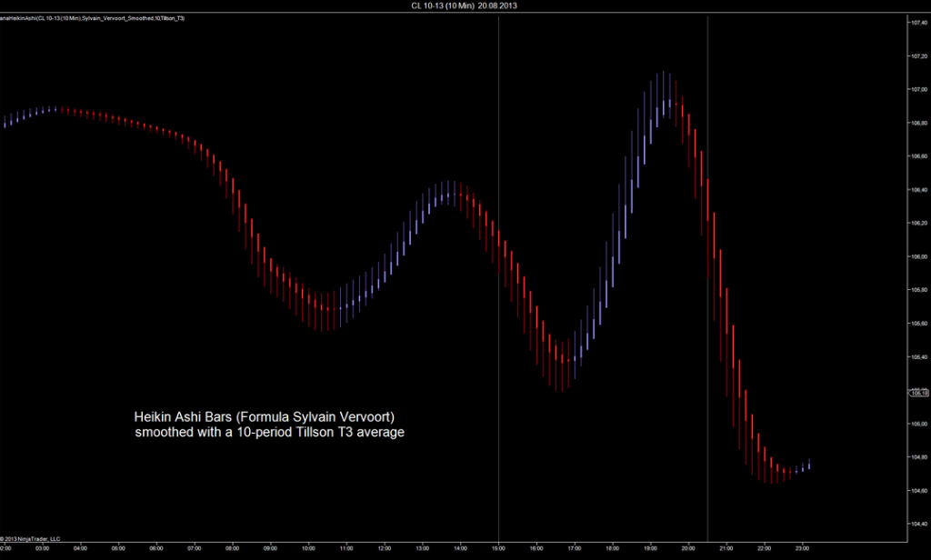Click the 'smoothed with a 10-period Tillson T3 average' text

tap(269, 433)
